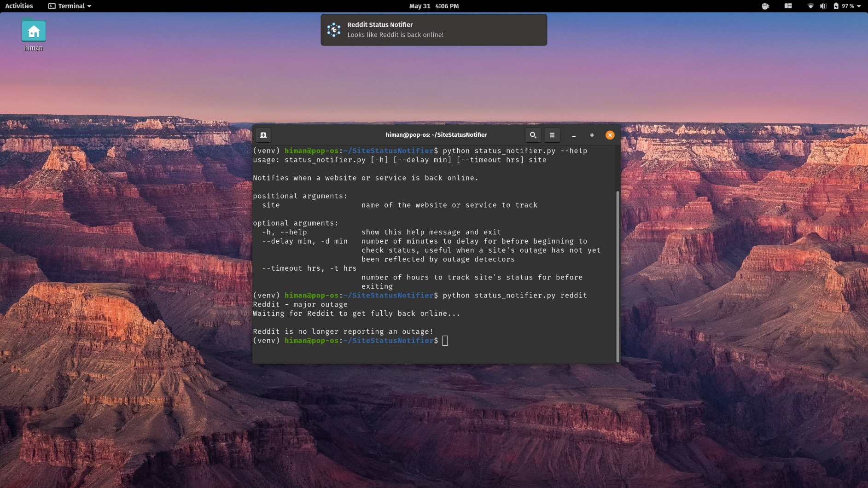Open the Terminal app menu in top bar
868x488 pixels.
tap(70, 6)
